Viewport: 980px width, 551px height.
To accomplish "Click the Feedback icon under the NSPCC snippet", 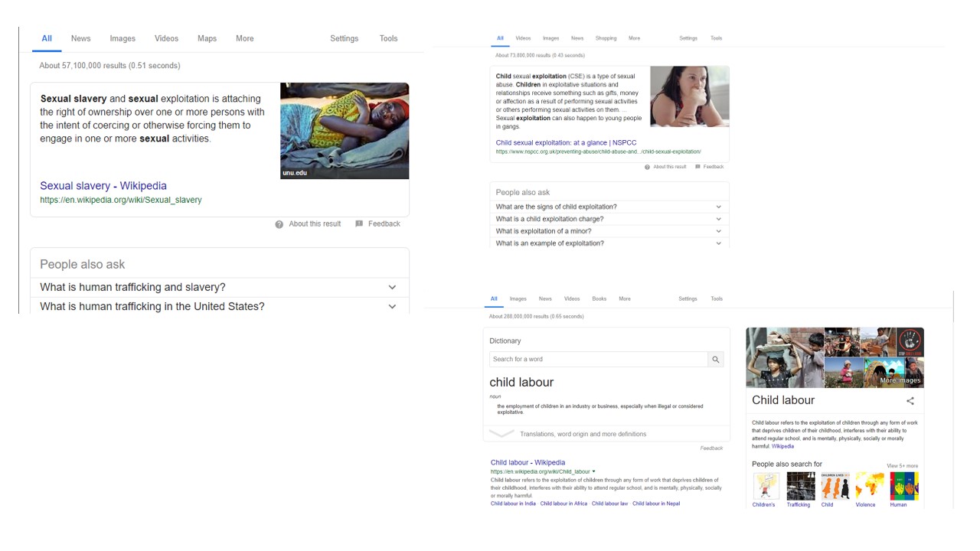I will coord(698,167).
